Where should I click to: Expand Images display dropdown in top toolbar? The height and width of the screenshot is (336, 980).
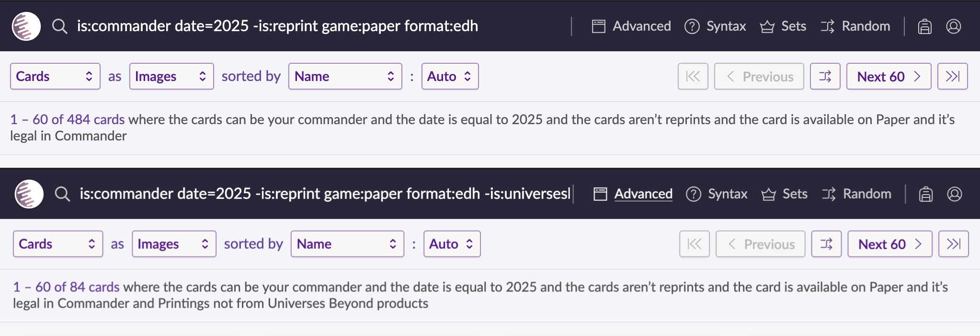pyautogui.click(x=171, y=76)
